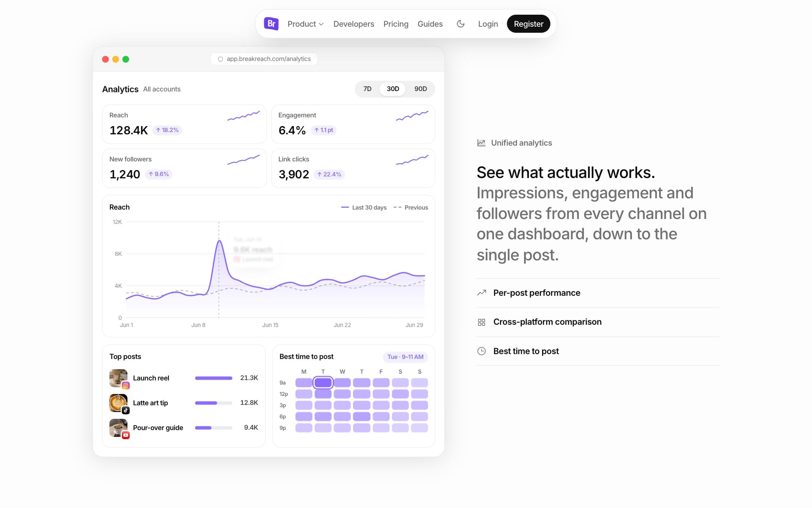
Task: Click the Unified analytics chart icon
Action: click(x=481, y=143)
